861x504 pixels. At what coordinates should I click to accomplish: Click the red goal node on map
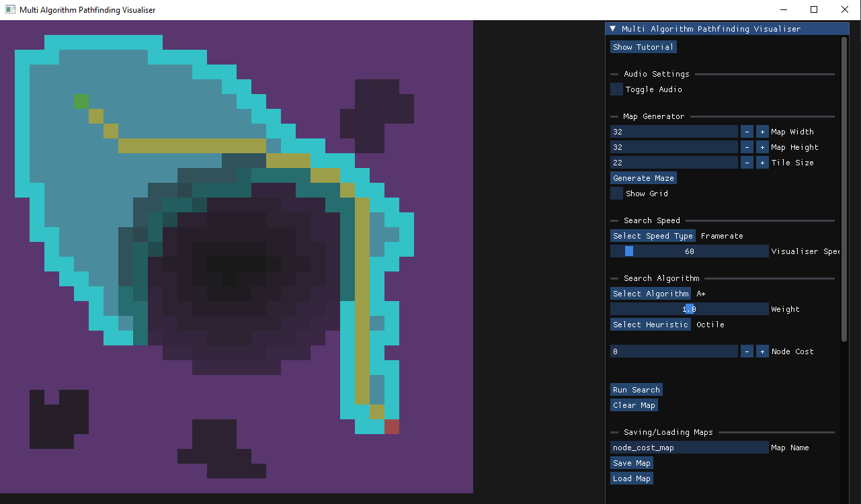click(392, 427)
